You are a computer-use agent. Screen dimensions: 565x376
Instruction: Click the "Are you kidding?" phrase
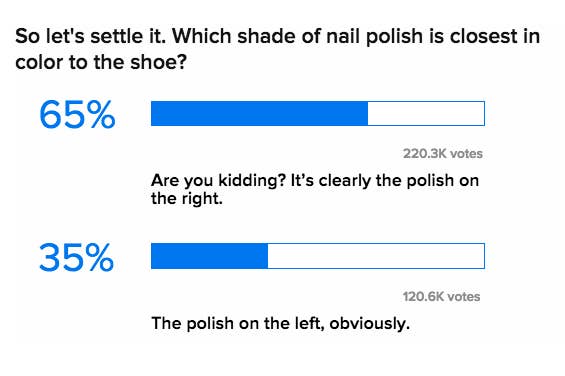[219, 180]
